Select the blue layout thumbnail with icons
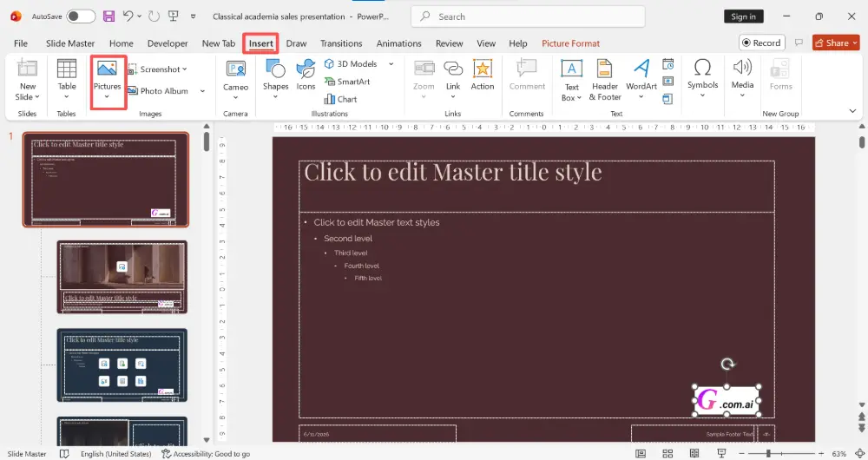The image size is (868, 460). coord(122,365)
